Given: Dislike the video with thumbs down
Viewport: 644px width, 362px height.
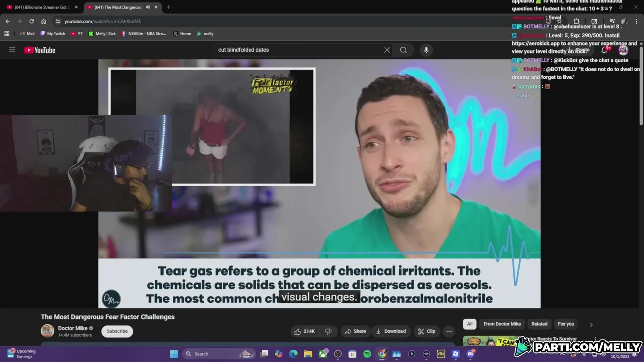Looking at the screenshot, I should [x=328, y=331].
